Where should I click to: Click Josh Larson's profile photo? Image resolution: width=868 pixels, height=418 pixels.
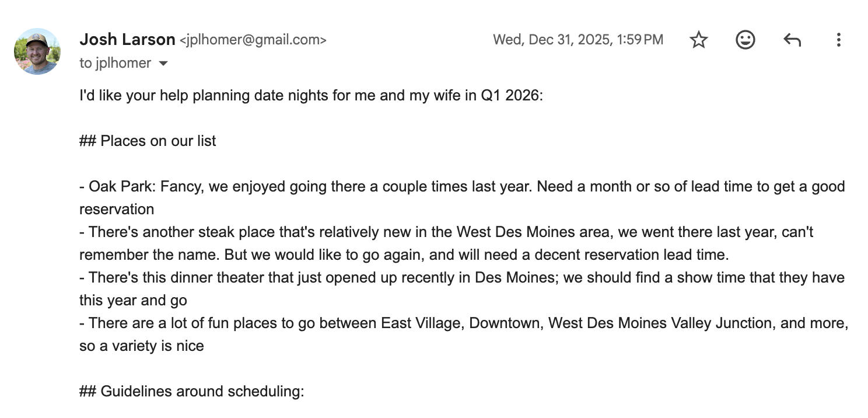tap(37, 51)
